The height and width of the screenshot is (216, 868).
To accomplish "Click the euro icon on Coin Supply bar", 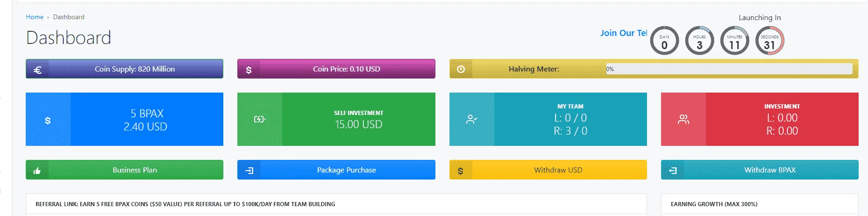I will pyautogui.click(x=38, y=70).
